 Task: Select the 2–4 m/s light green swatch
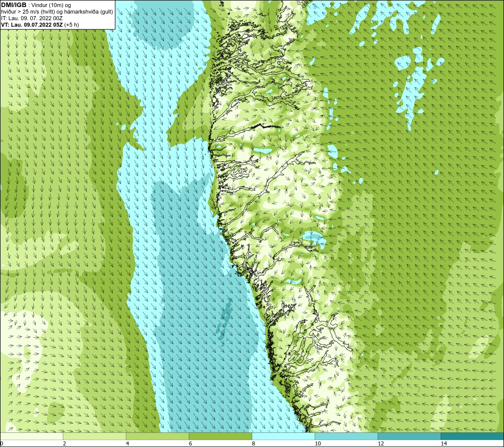point(95,436)
